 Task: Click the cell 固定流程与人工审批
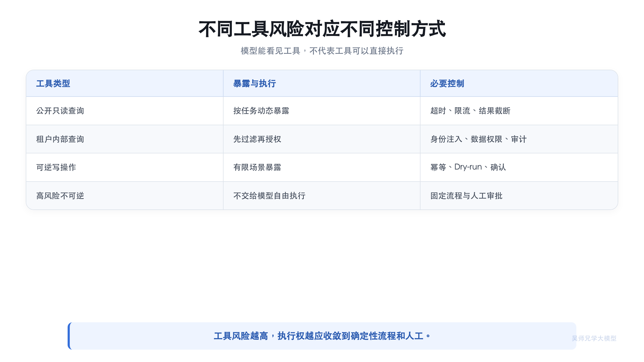(519, 196)
